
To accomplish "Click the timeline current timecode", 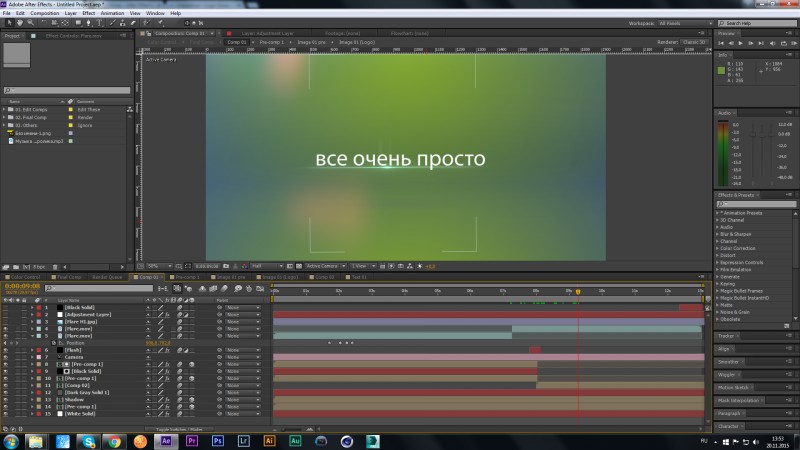I will pyautogui.click(x=22, y=286).
